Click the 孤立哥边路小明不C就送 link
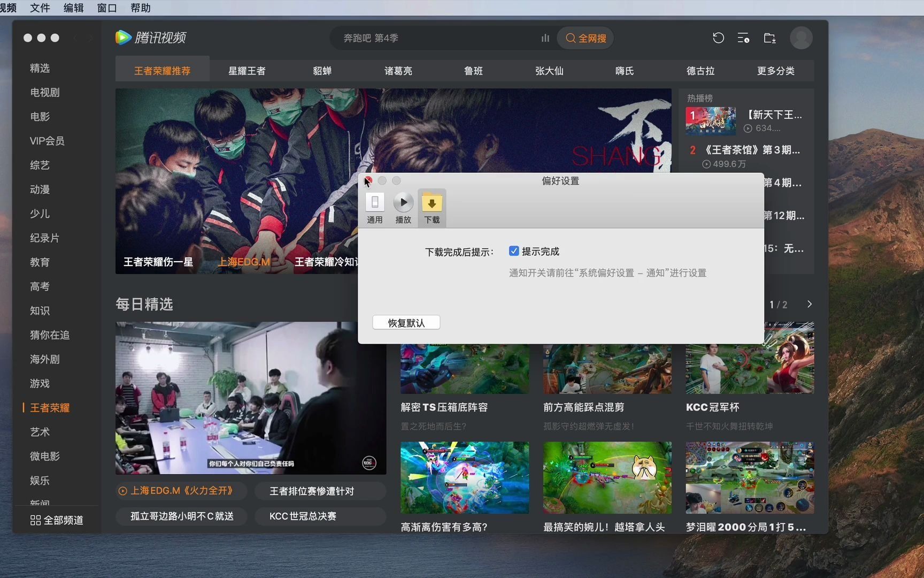 182,516
